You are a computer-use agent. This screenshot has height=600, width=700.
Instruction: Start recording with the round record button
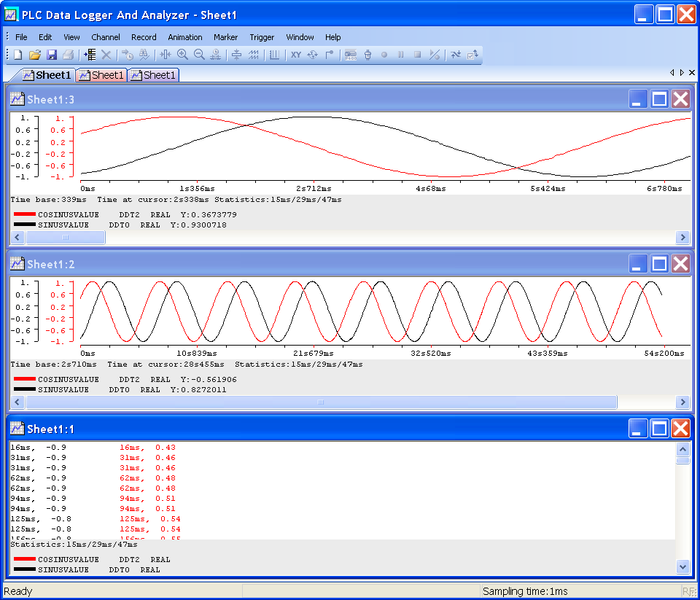click(384, 55)
